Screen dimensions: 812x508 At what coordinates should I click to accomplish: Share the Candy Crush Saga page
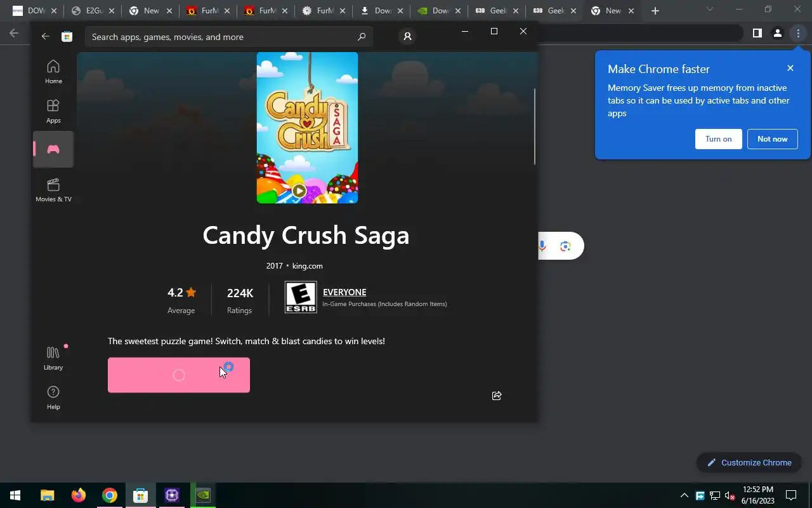pyautogui.click(x=497, y=396)
